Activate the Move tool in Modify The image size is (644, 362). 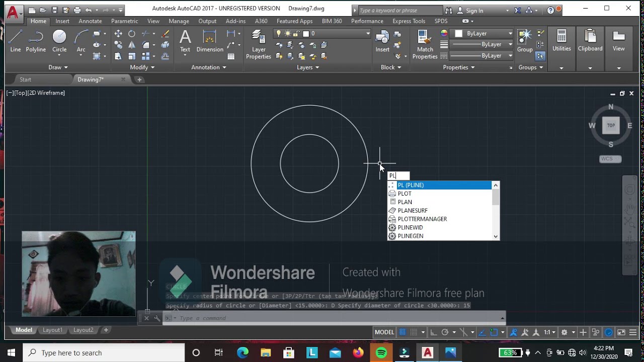pos(118,34)
